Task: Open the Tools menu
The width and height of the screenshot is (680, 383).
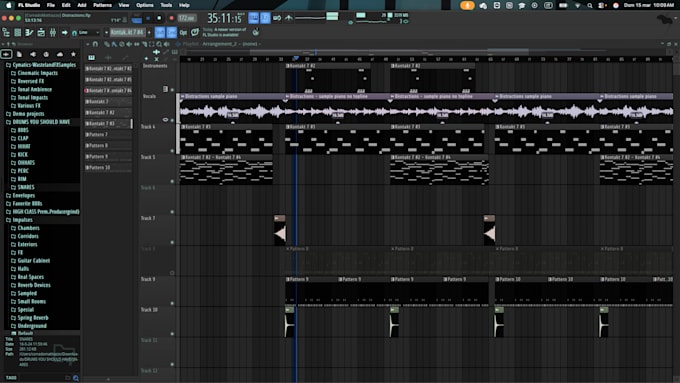Action: tap(166, 5)
